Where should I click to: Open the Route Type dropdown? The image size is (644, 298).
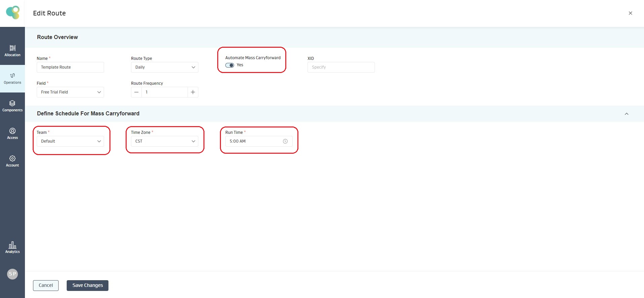point(164,67)
